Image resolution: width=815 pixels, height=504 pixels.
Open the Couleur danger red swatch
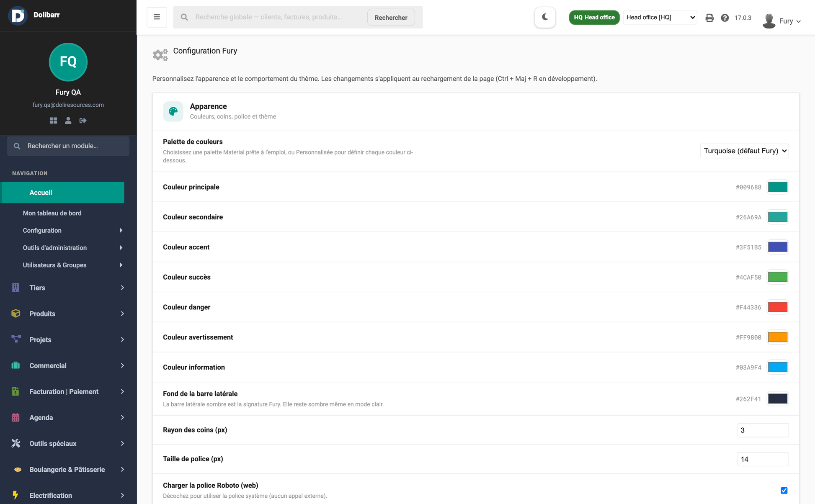pos(778,307)
